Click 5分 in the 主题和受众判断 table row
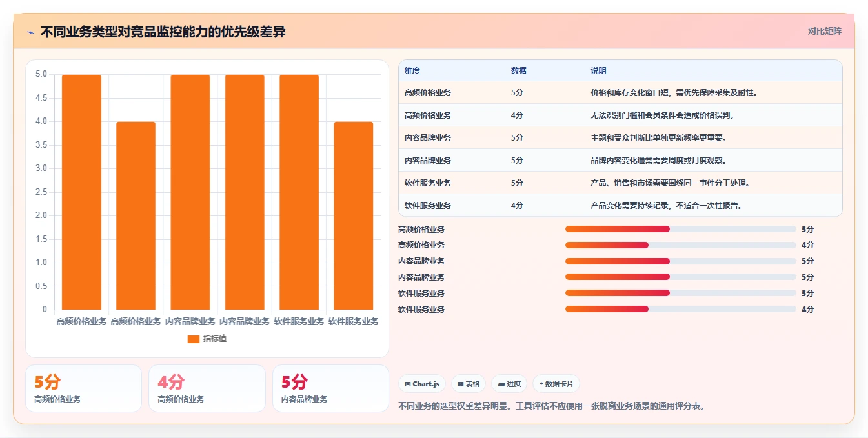The height and width of the screenshot is (438, 868). coord(517,138)
